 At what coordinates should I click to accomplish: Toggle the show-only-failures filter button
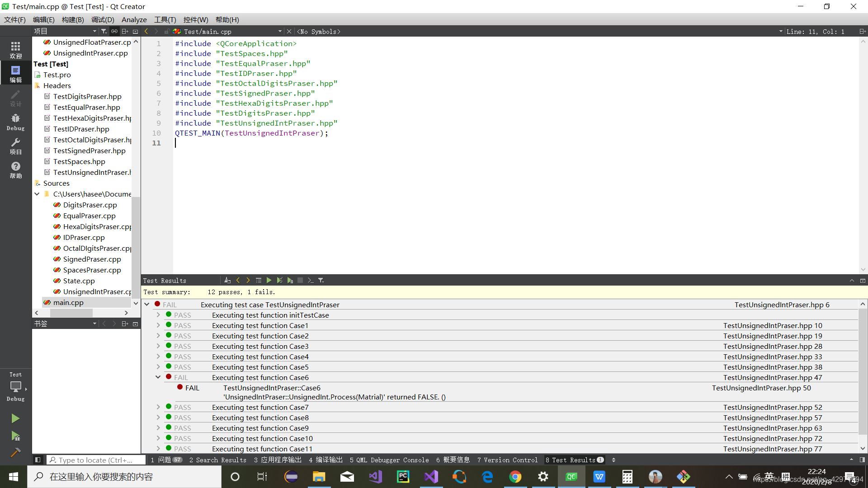(321, 280)
